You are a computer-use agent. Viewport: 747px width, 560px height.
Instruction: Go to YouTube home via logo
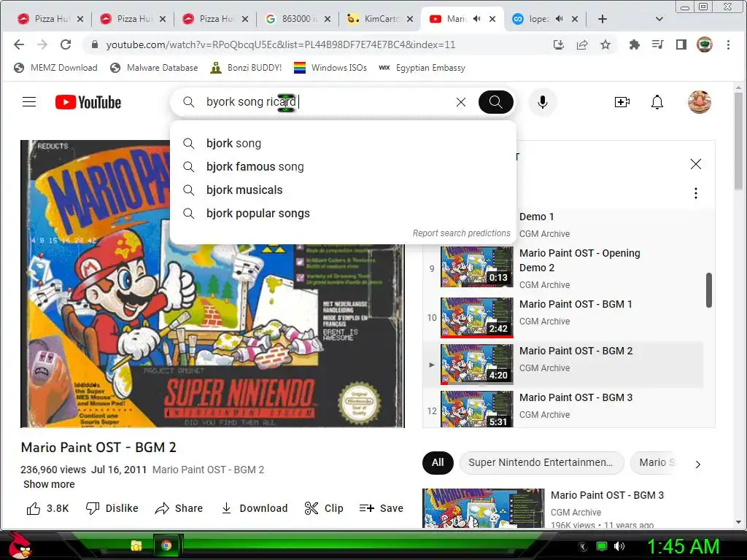point(88,102)
